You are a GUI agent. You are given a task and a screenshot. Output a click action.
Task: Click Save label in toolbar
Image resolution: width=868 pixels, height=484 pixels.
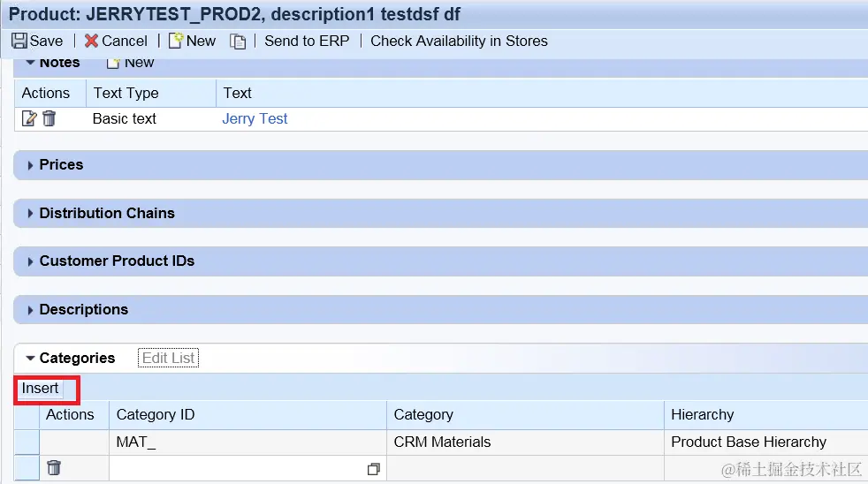pos(47,41)
